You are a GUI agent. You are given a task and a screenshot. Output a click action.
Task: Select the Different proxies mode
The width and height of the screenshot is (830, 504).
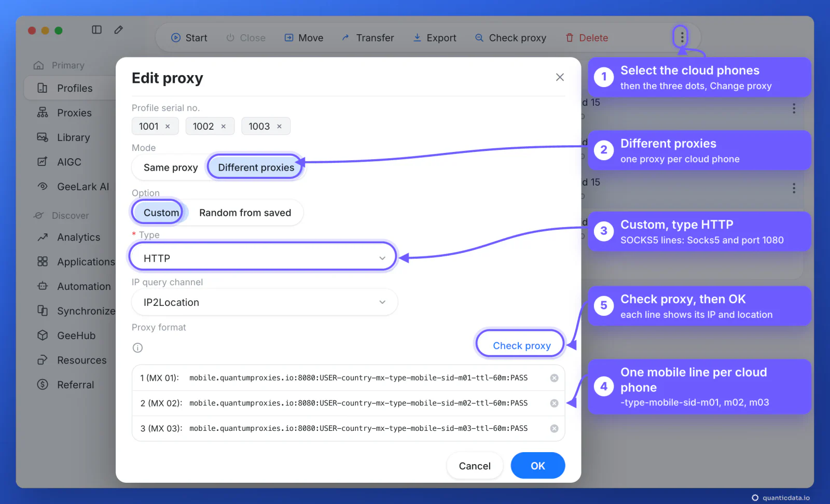pos(256,167)
